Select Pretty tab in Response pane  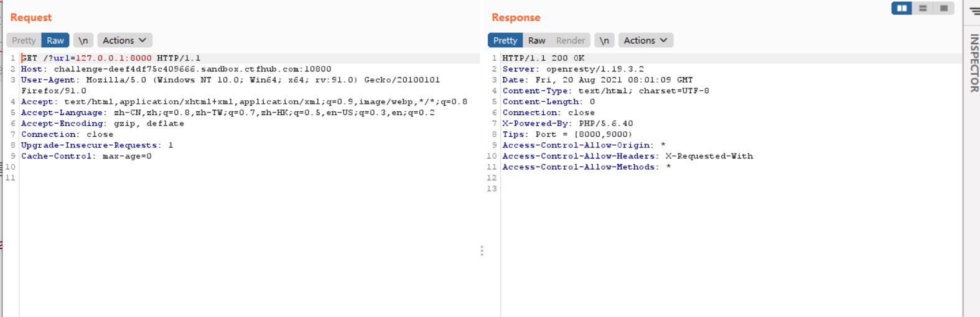pos(505,40)
